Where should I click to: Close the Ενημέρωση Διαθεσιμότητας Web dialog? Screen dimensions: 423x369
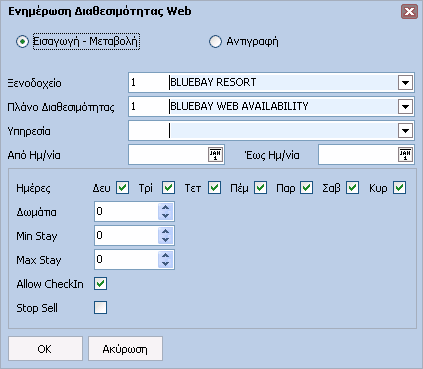[409, 12]
